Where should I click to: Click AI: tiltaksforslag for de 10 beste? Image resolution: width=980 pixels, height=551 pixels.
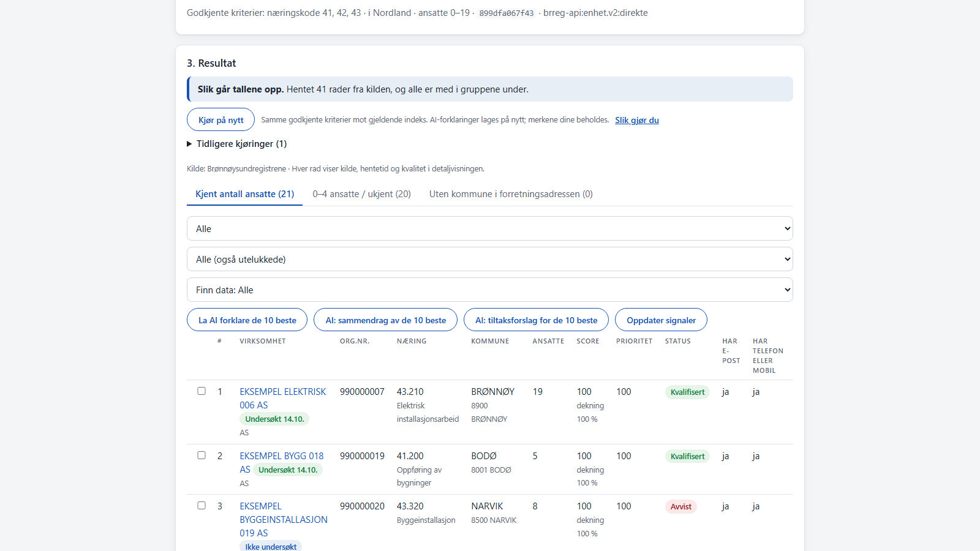(537, 320)
